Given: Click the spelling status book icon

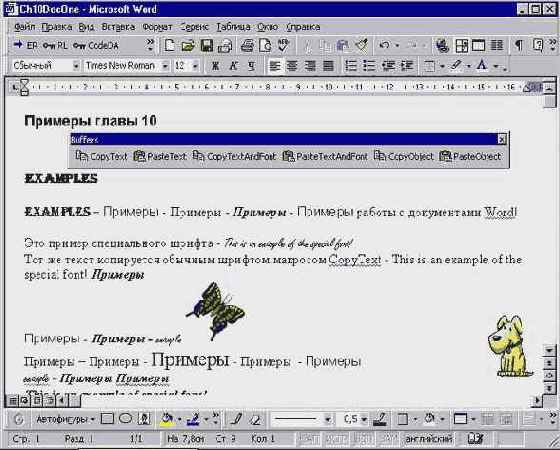Looking at the screenshot, I should pyautogui.click(x=475, y=438).
